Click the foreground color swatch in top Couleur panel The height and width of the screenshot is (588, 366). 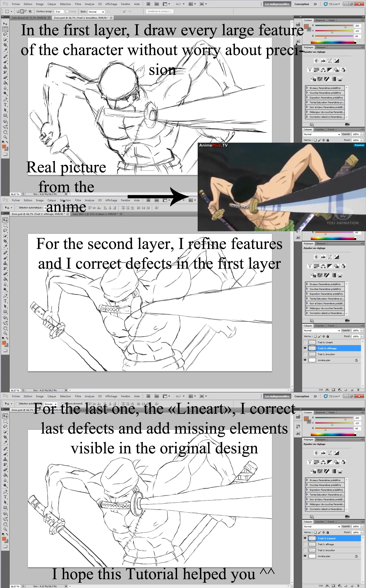pyautogui.click(x=307, y=26)
